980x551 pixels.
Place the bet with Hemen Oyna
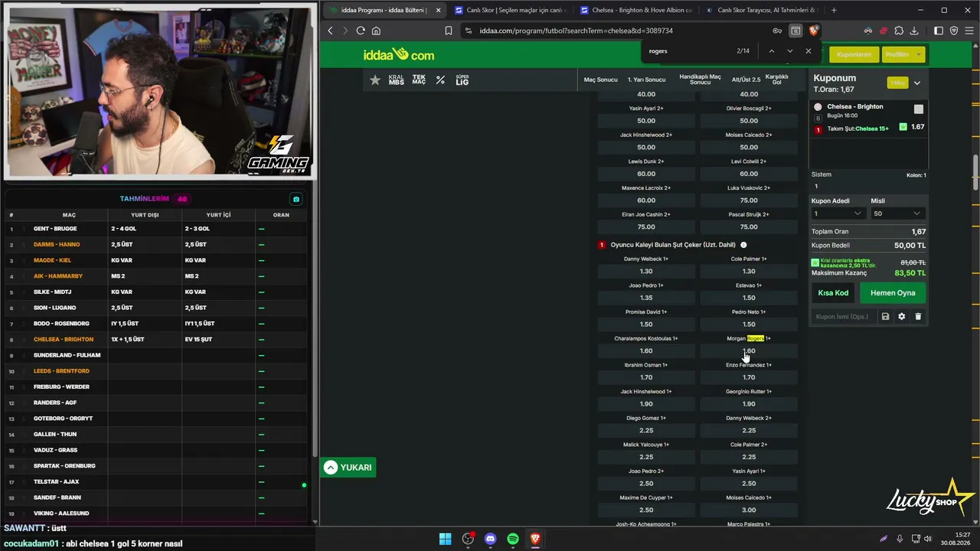[x=893, y=293]
